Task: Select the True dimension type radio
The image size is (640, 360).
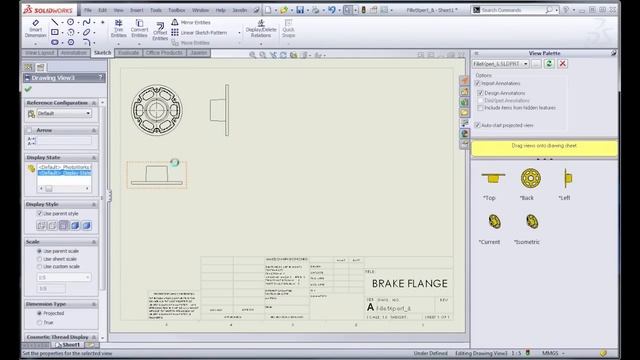Action: pyautogui.click(x=40, y=322)
